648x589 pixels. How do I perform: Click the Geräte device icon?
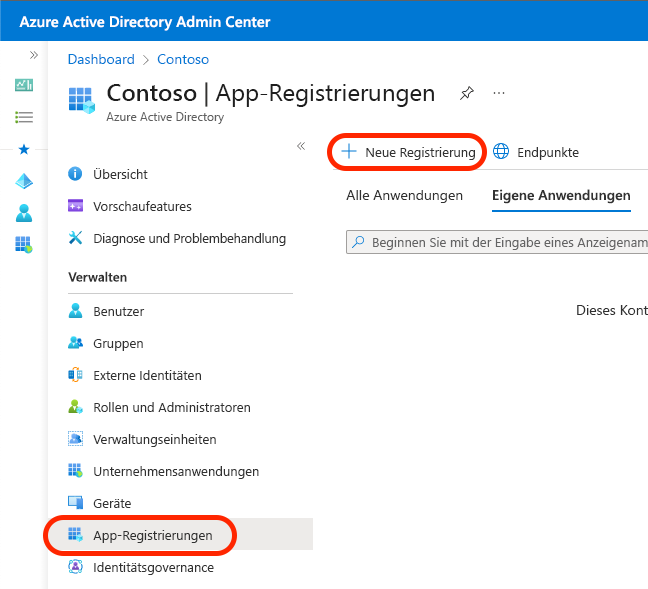[76, 502]
